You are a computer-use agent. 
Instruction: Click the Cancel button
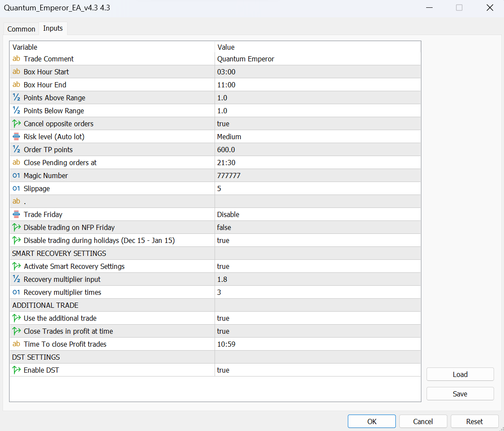pos(423,421)
